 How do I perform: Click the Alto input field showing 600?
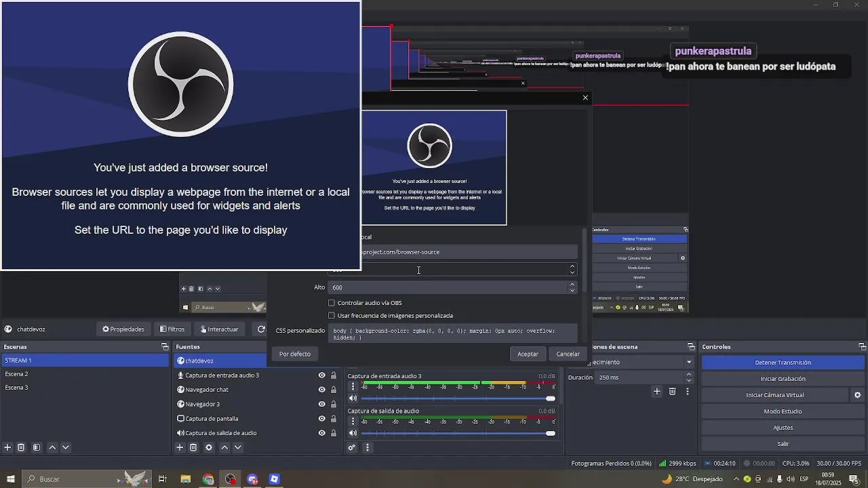click(x=448, y=287)
